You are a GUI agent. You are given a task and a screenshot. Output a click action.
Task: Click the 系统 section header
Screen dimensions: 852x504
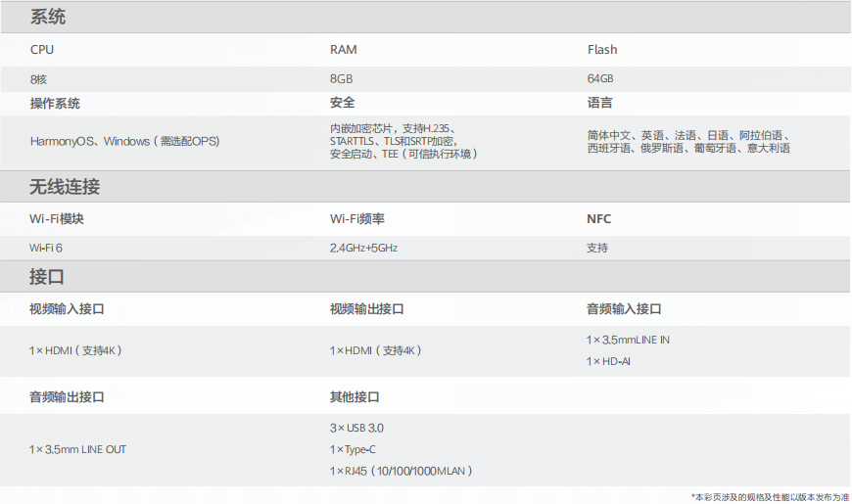(x=48, y=17)
